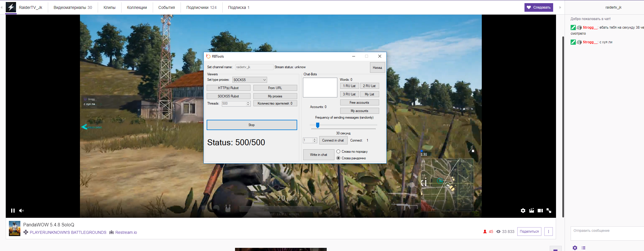Click the PLAYERUNKNOWN'S BATTLEGROUNDS game link

point(68,232)
